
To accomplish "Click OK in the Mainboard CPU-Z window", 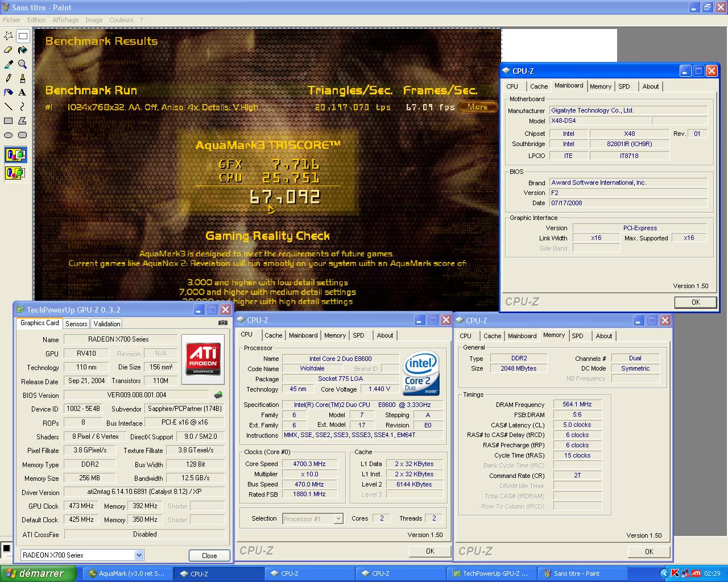I will click(x=696, y=302).
